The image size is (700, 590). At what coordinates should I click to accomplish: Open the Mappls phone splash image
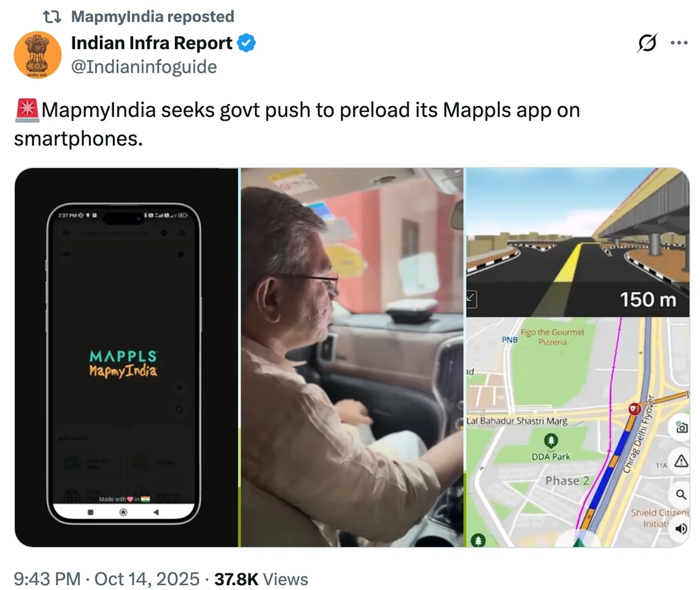[126, 358]
